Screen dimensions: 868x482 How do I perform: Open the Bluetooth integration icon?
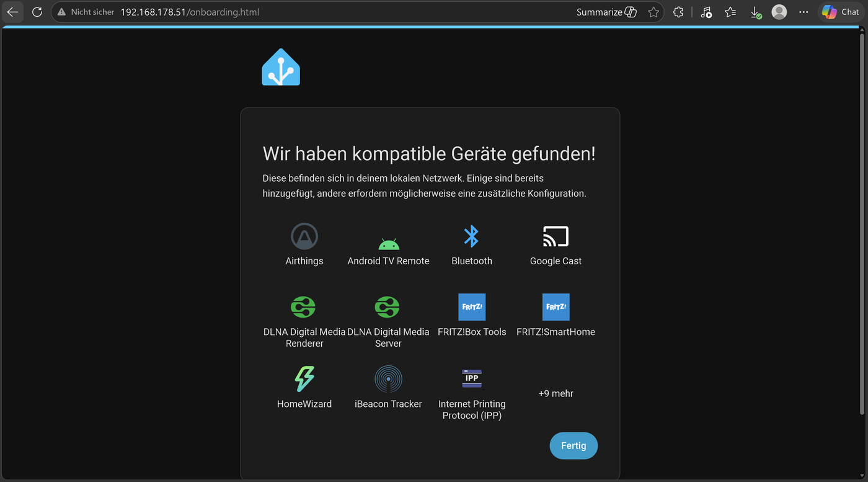(x=472, y=236)
